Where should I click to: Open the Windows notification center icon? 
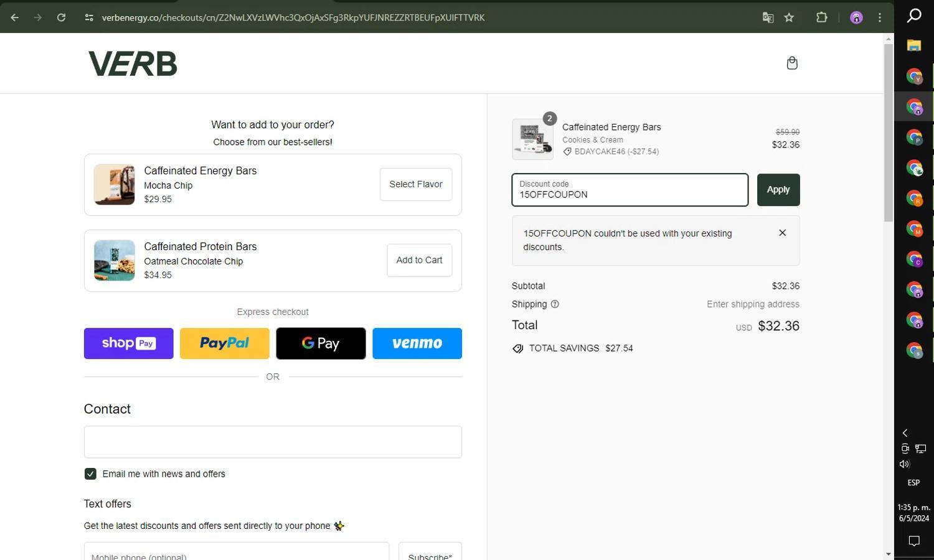[x=914, y=541]
